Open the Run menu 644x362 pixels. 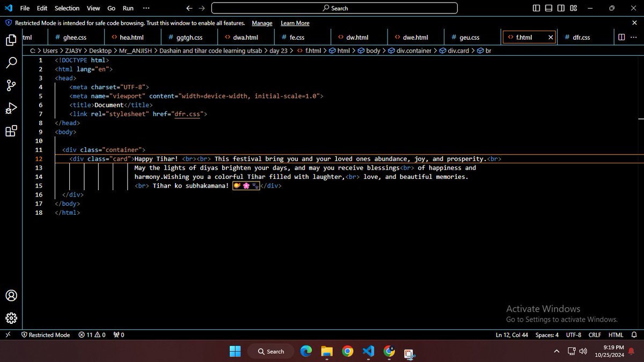(x=128, y=8)
